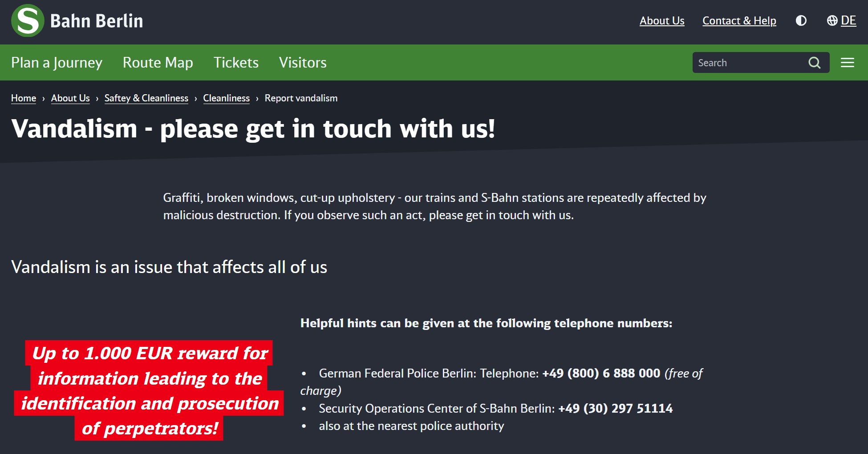Navigate to the Cleanliness breadcrumb
868x454 pixels.
coord(227,98)
